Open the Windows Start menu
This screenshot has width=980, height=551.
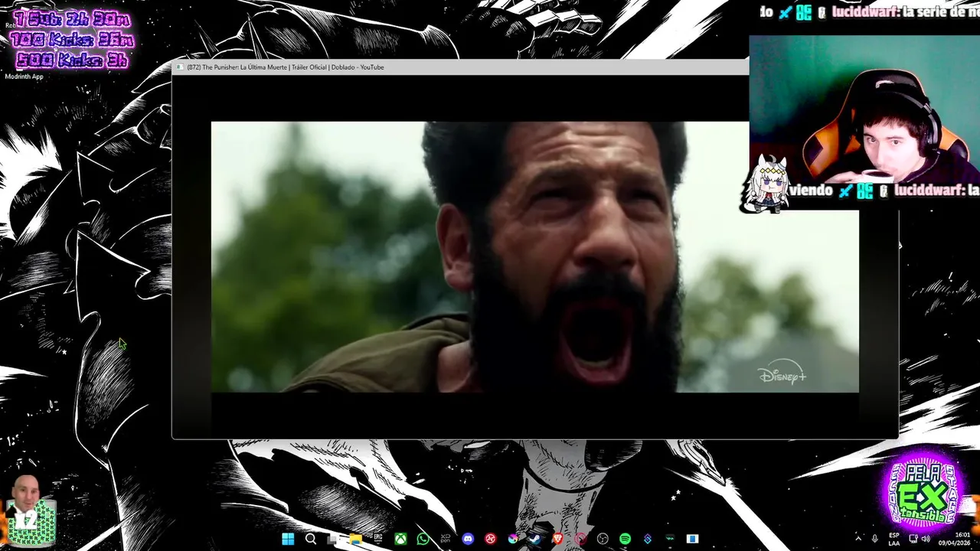[x=288, y=539]
